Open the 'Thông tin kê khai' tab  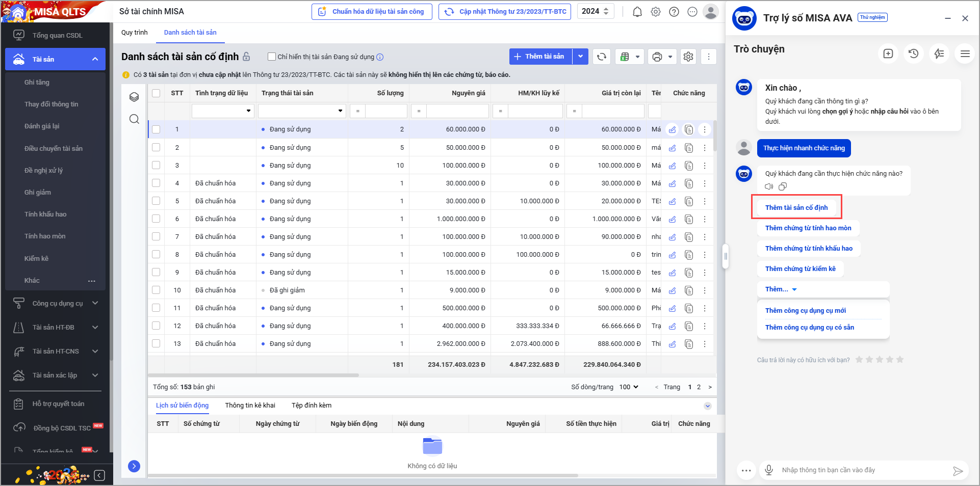pos(250,406)
